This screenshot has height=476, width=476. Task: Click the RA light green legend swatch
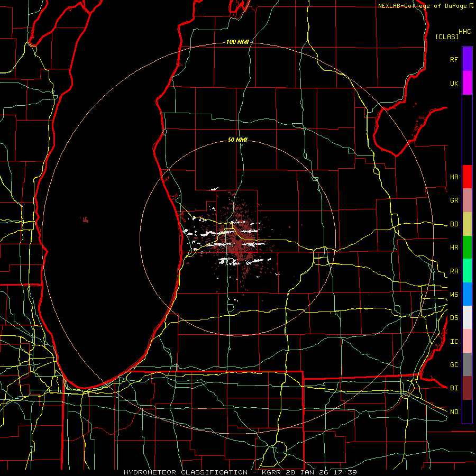click(x=467, y=270)
